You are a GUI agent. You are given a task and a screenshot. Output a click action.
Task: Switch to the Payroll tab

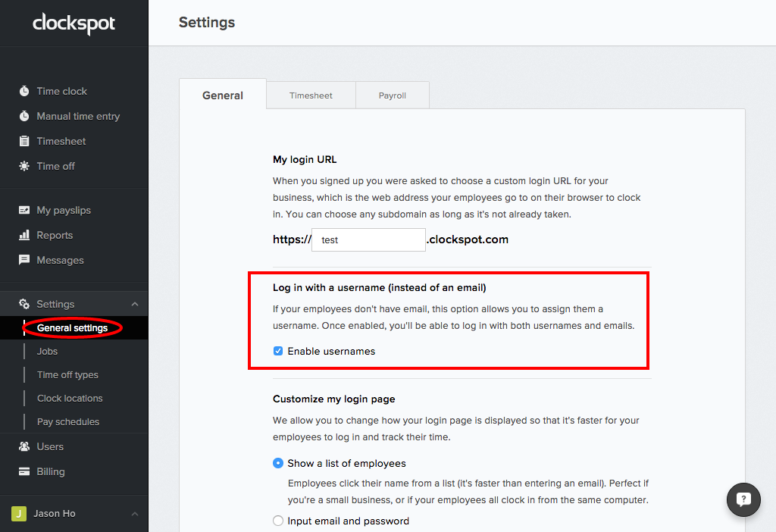click(393, 95)
